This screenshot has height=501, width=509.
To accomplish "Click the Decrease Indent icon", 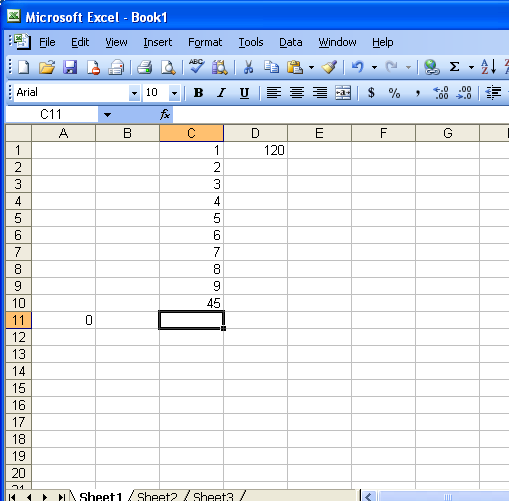I will 493,93.
